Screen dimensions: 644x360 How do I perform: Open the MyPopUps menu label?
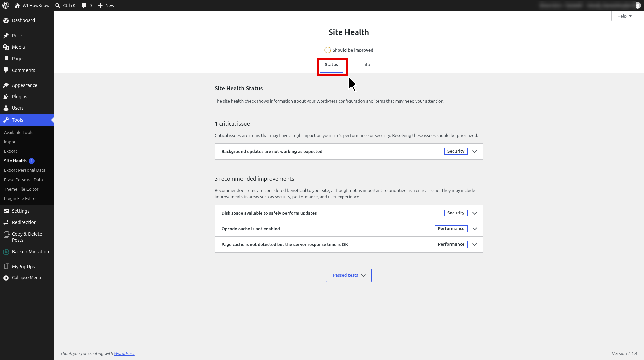(x=23, y=267)
